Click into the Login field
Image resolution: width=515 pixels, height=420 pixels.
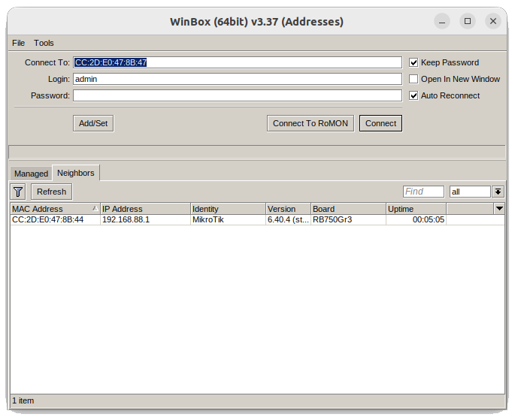(238, 79)
